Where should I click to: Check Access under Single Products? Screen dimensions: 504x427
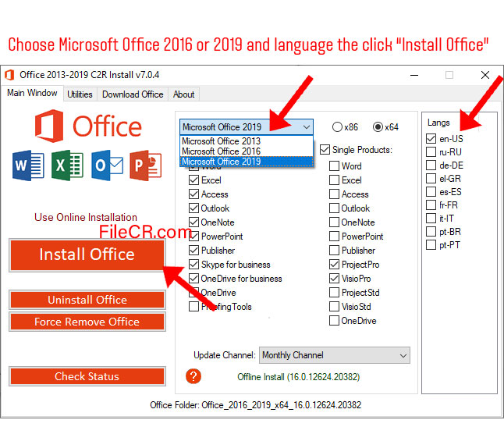334,194
